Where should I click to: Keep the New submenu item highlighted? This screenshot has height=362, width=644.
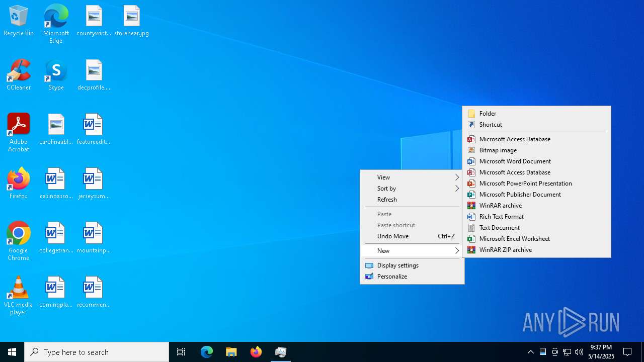[412, 250]
